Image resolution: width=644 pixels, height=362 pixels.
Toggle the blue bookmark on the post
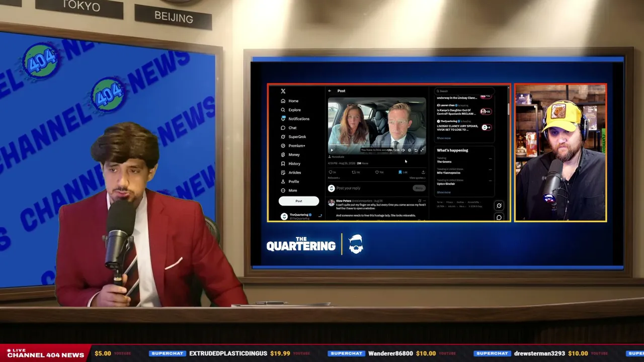[x=400, y=172]
